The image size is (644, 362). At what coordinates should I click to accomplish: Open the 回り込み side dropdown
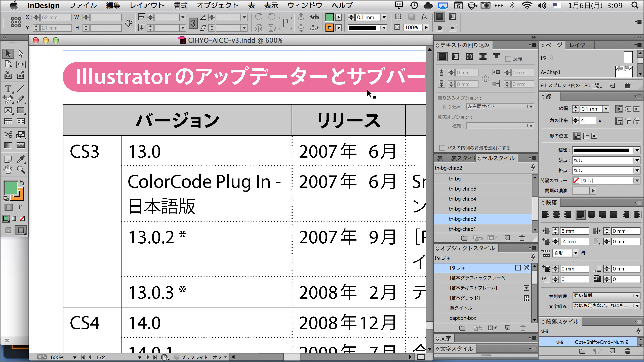[x=500, y=107]
